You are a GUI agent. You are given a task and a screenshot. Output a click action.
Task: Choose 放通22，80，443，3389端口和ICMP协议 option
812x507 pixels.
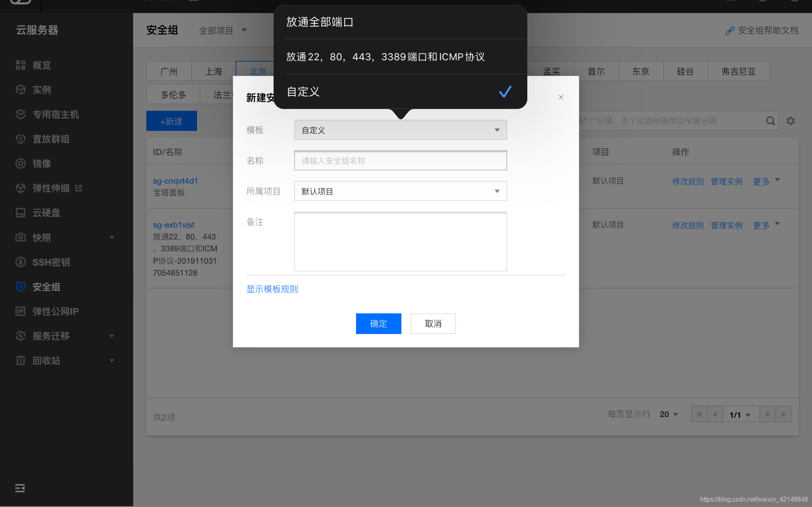coord(400,57)
